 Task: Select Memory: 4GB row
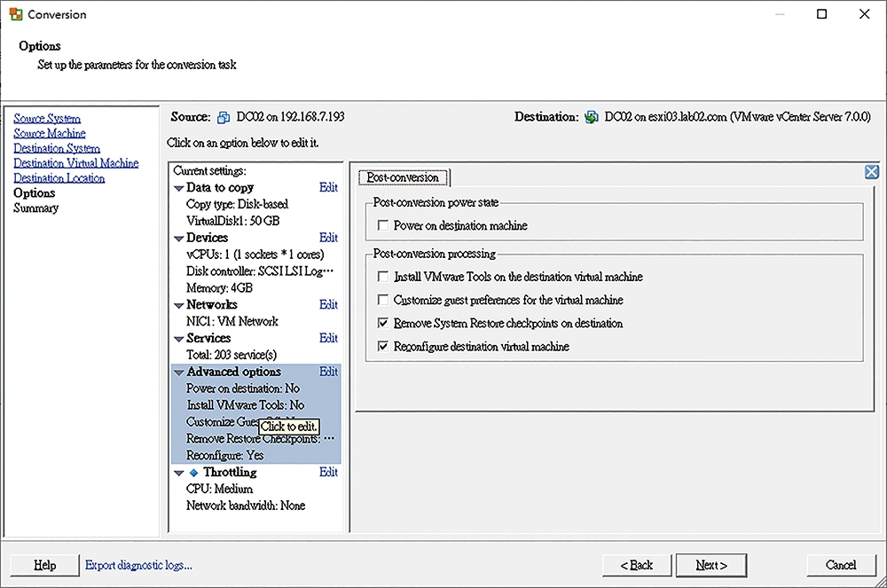[219, 287]
